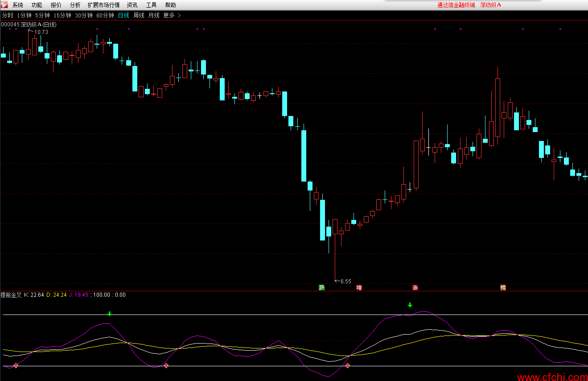Image resolution: width=588 pixels, height=381 pixels.
Task: Open the 功能 menu
Action: (x=37, y=5)
